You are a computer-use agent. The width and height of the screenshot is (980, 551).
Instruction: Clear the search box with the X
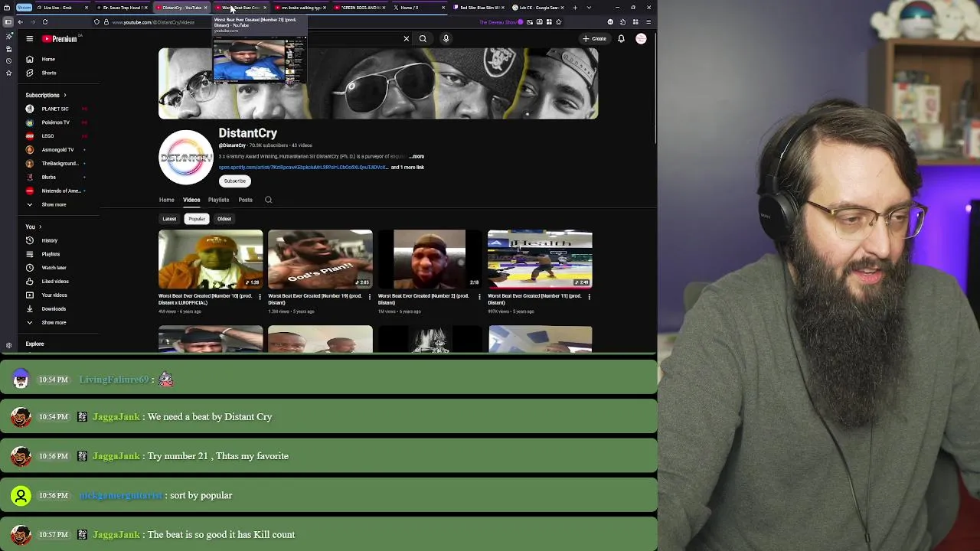pos(407,38)
